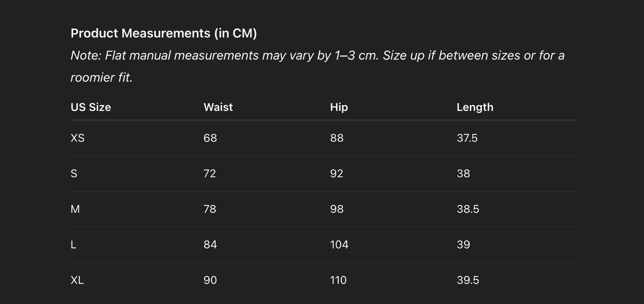The width and height of the screenshot is (644, 304).
Task: Select the Length column header
Action: click(475, 107)
